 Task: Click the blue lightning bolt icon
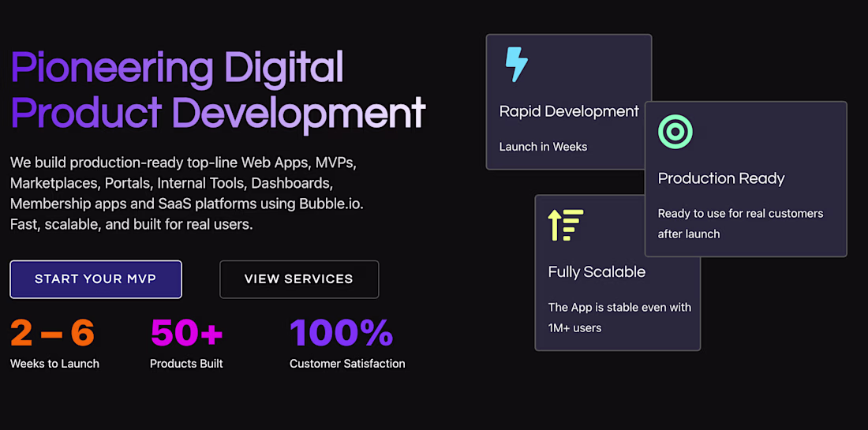[516, 64]
